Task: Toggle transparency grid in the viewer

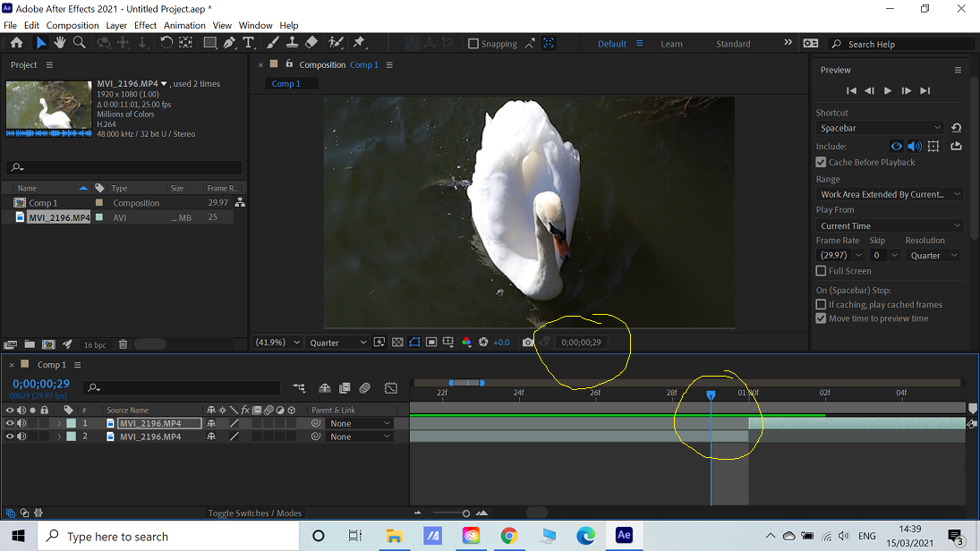Action: (x=396, y=342)
